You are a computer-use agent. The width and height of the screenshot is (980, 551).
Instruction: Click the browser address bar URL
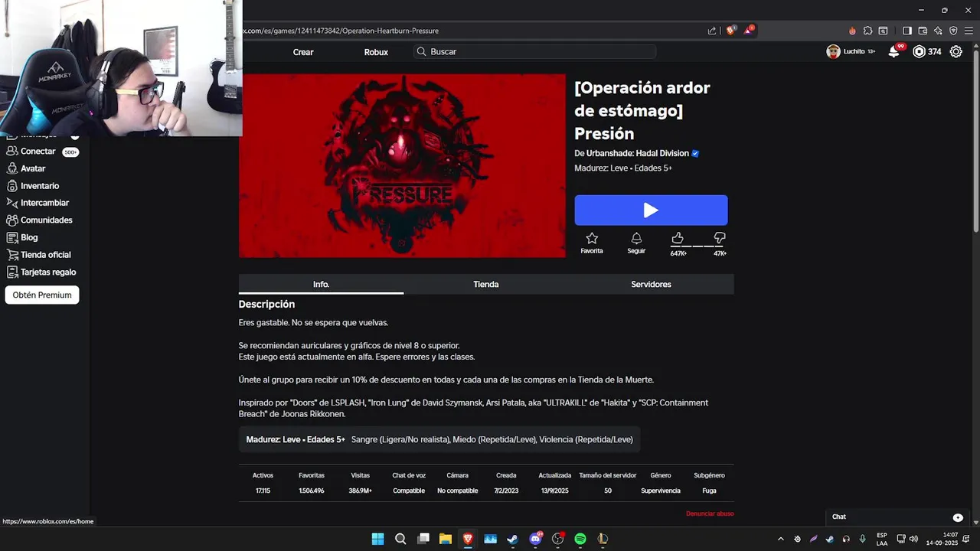[x=341, y=31]
